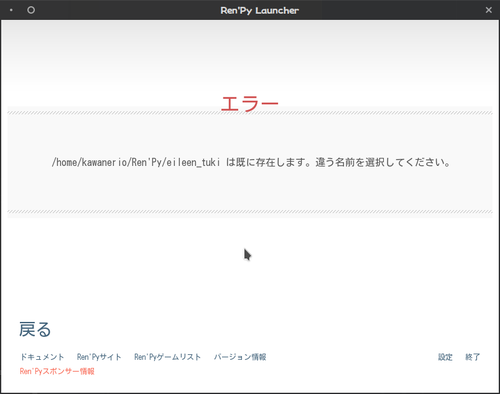Viewport: 500px width, 394px height.
Task: Close the Ren'Py Launcher window
Action: coord(489,10)
